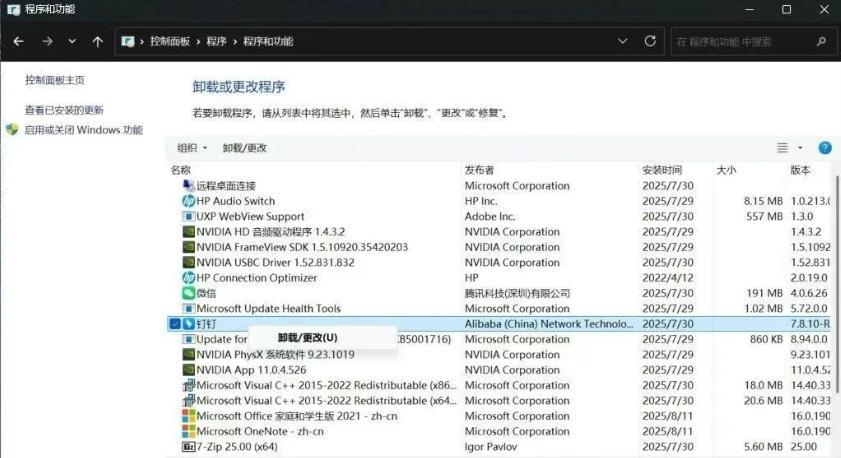841x458 pixels.
Task: Click the 程序和功能 title bar icon
Action: pos(13,9)
